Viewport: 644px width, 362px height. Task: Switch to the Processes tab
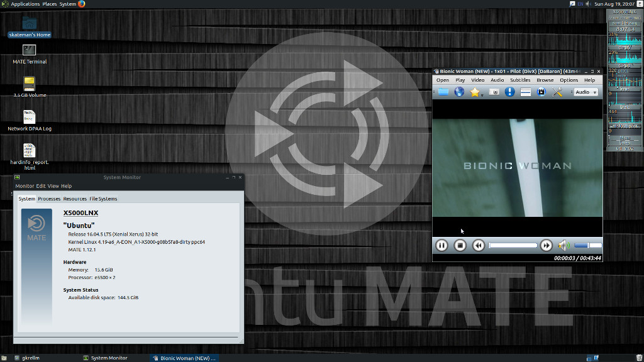[x=49, y=199]
